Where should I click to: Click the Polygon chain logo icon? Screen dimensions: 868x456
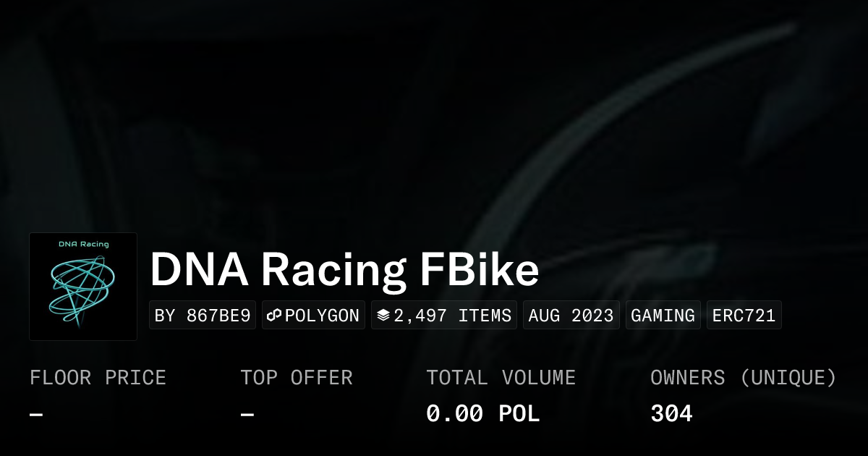pyautogui.click(x=274, y=316)
